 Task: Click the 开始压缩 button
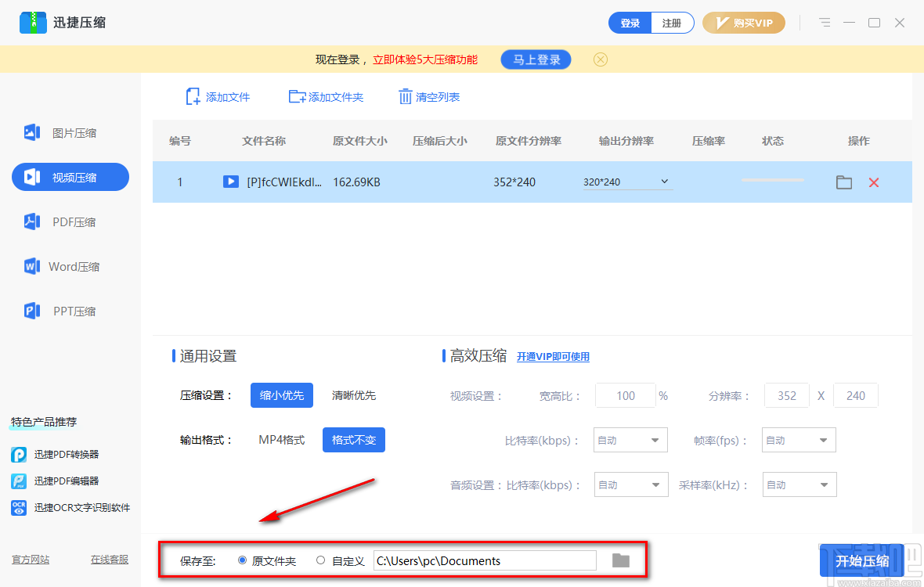862,560
